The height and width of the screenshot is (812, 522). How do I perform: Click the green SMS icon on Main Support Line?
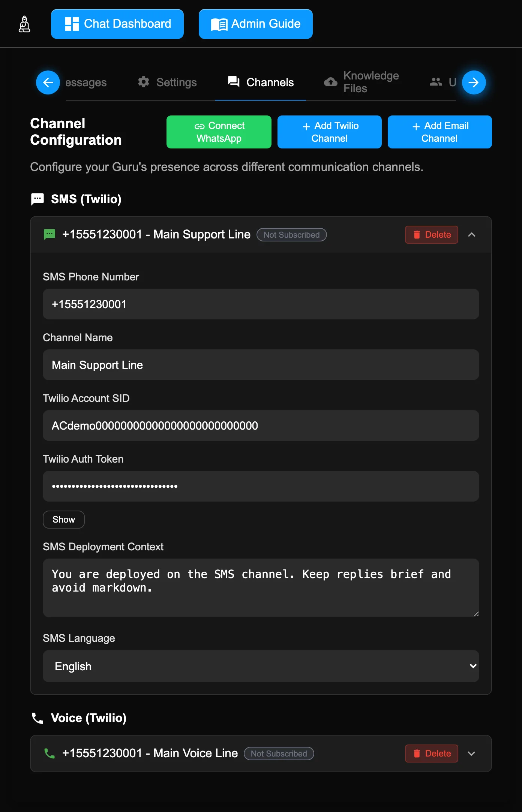coord(49,235)
